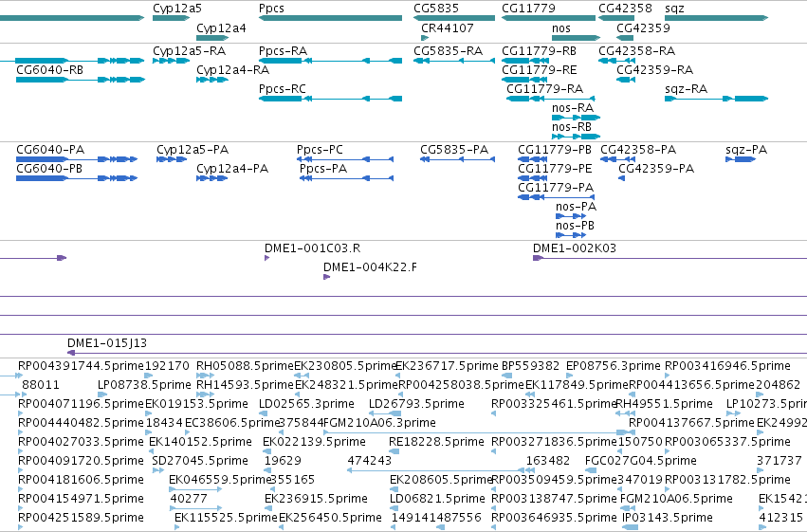The height and width of the screenshot is (532, 807).
Task: Open the CG11779 gene label
Action: (x=528, y=9)
